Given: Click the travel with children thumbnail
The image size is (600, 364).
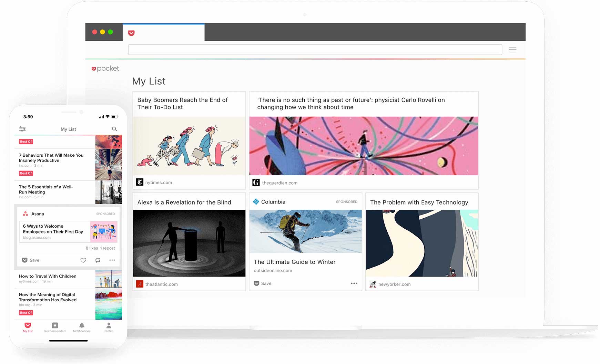Looking at the screenshot, I should (x=109, y=279).
